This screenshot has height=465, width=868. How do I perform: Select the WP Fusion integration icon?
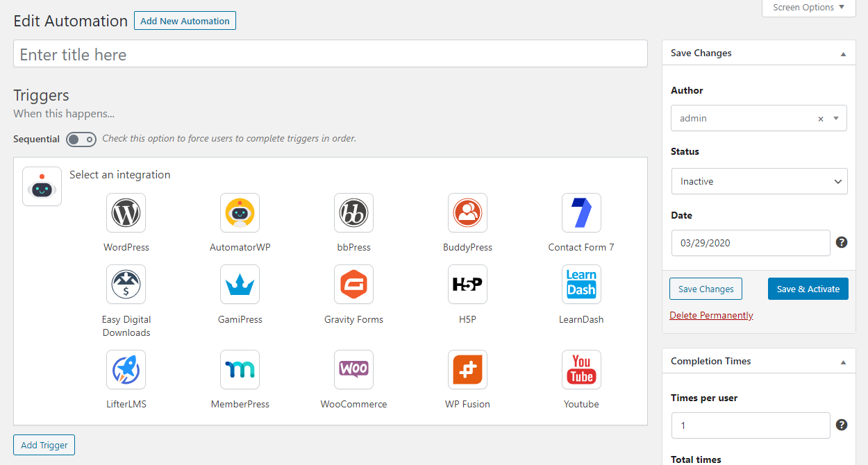(468, 369)
